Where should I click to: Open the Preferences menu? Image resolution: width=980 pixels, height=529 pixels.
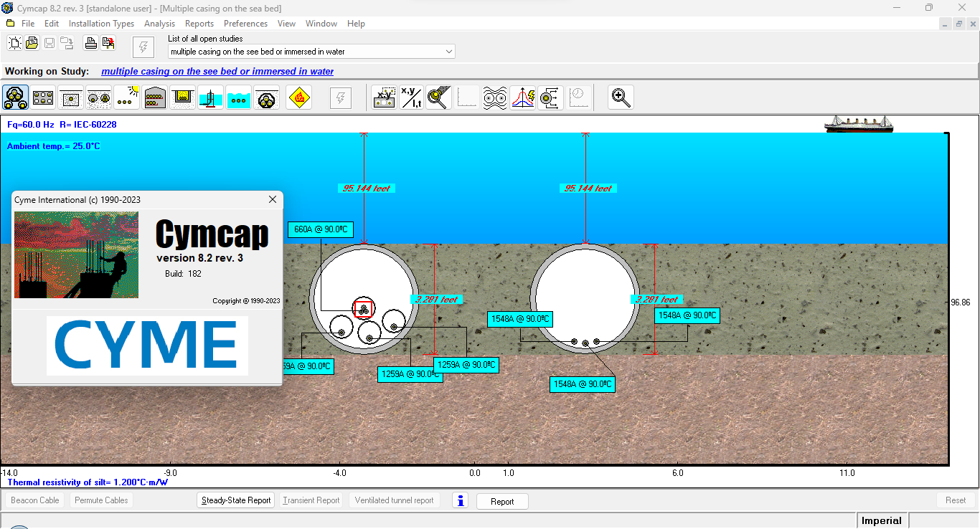click(245, 24)
